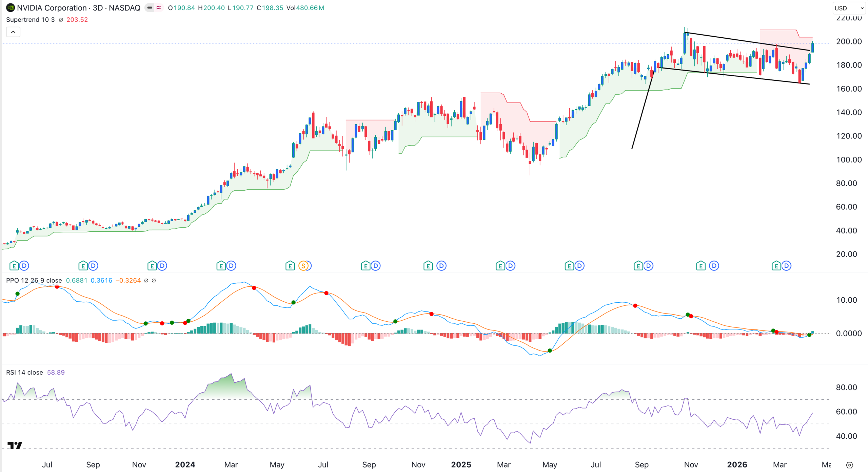Select the candlestick chart style icon

pos(149,8)
